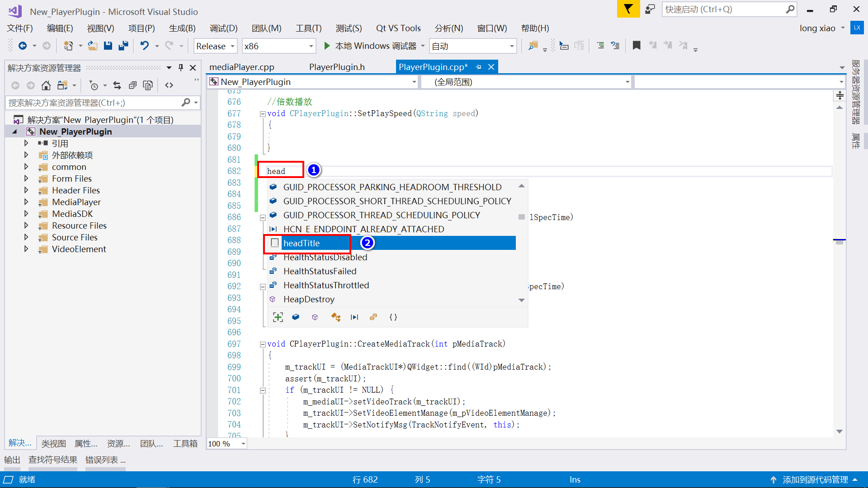Click the Home icon in Solution Explorer
Screen dimensions: 868x488
pos(46,85)
